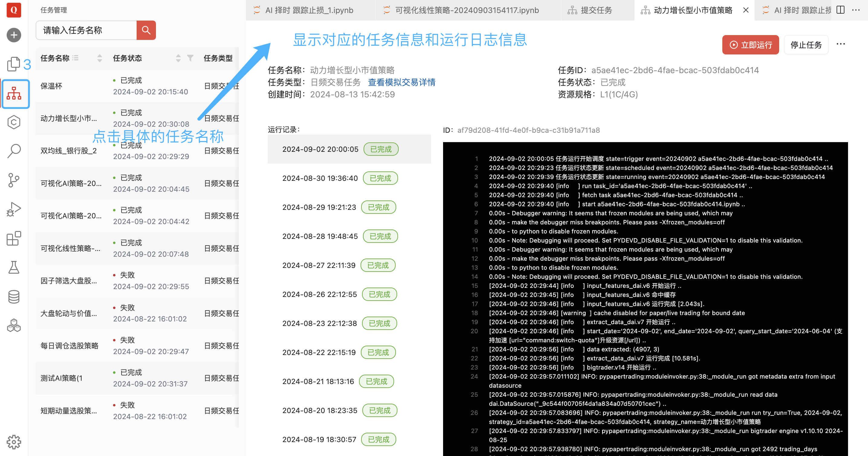Open the flask experiment sidebar icon

[14, 268]
